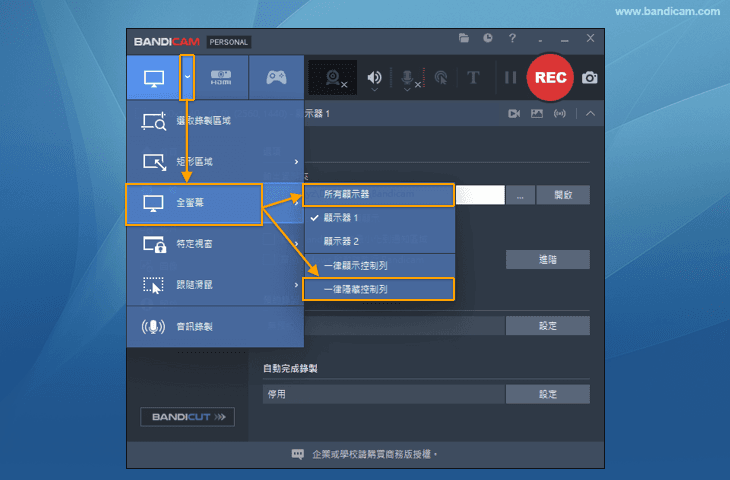
Task: Add text overlay with T icon
Action: click(x=473, y=78)
